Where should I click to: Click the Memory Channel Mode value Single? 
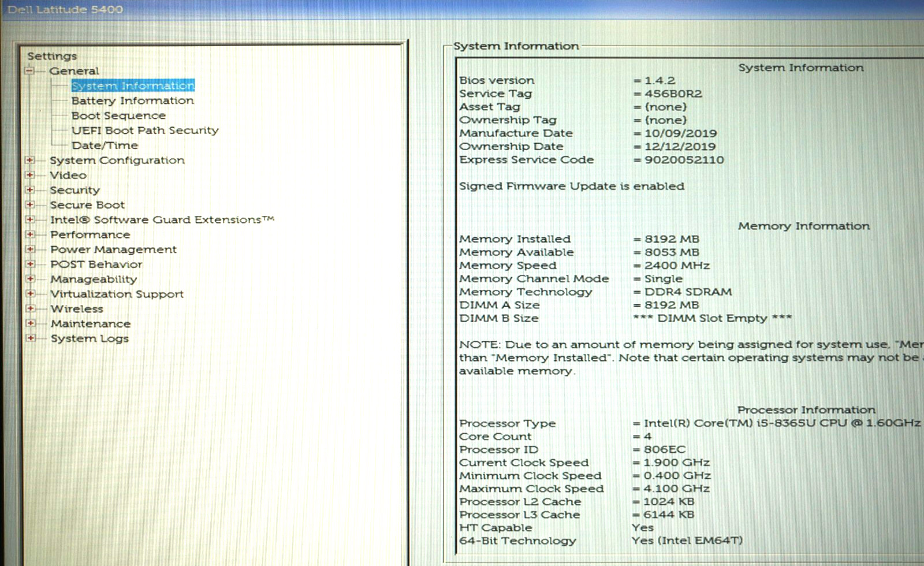coord(663,279)
